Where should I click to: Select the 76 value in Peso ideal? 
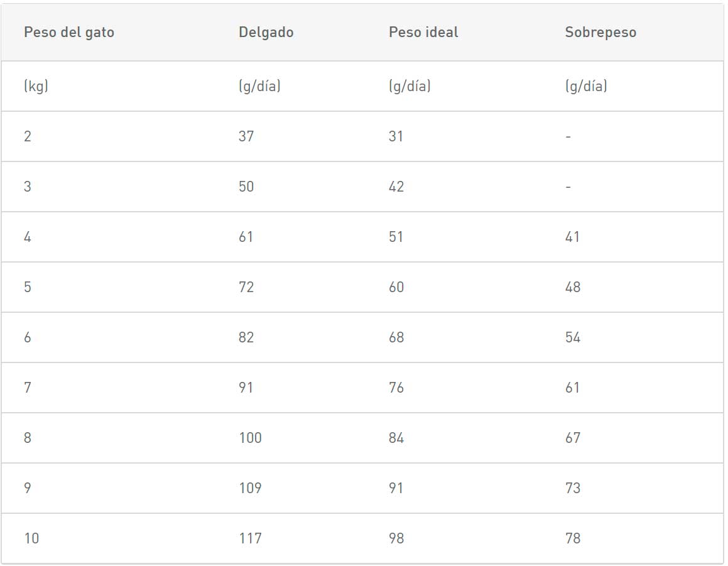[x=396, y=388]
